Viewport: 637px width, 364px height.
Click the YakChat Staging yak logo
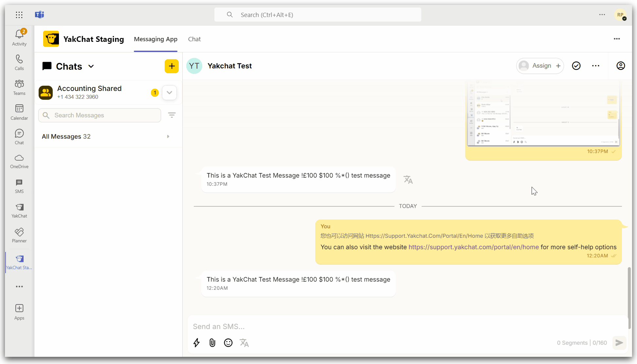point(51,39)
